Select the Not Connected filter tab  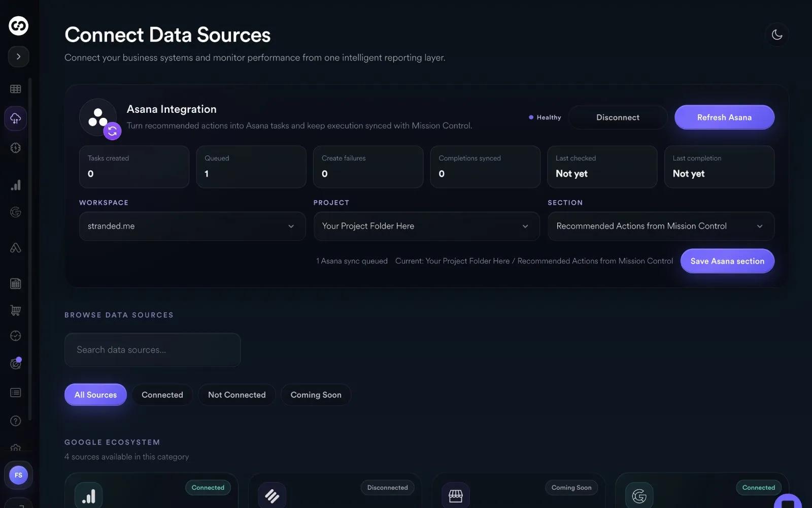click(x=236, y=395)
